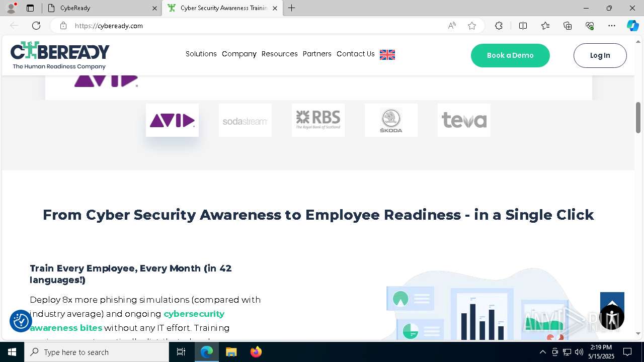Select the SodaStream logo thumbnail
Image resolution: width=644 pixels, height=362 pixels.
245,120
